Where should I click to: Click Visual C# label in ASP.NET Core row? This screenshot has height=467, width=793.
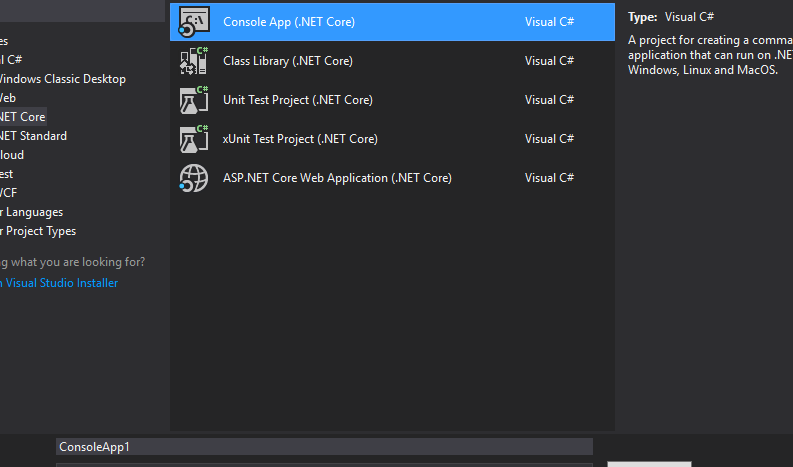click(x=549, y=178)
